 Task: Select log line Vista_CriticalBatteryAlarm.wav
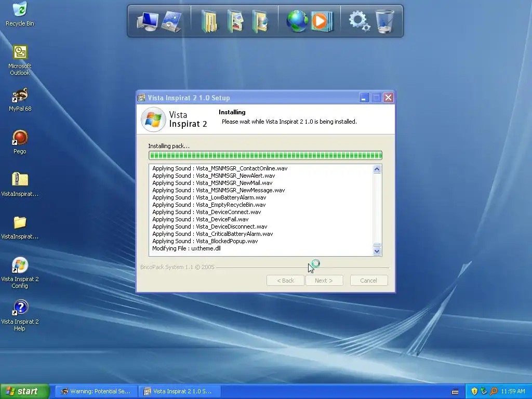pyautogui.click(x=212, y=234)
